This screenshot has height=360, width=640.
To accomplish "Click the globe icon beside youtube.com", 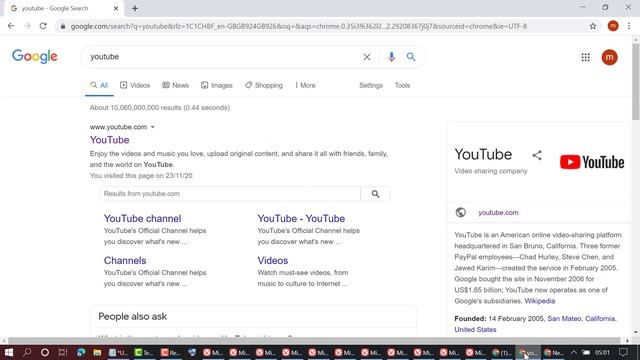I will pos(460,212).
